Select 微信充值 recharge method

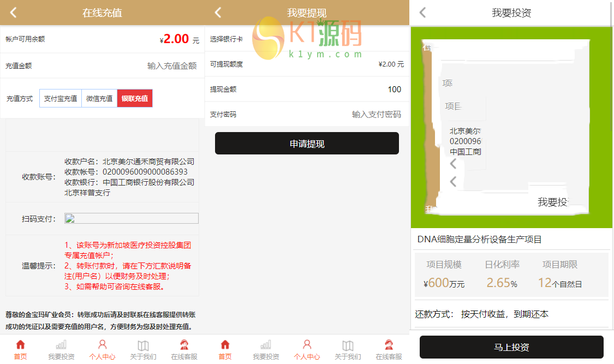99,98
